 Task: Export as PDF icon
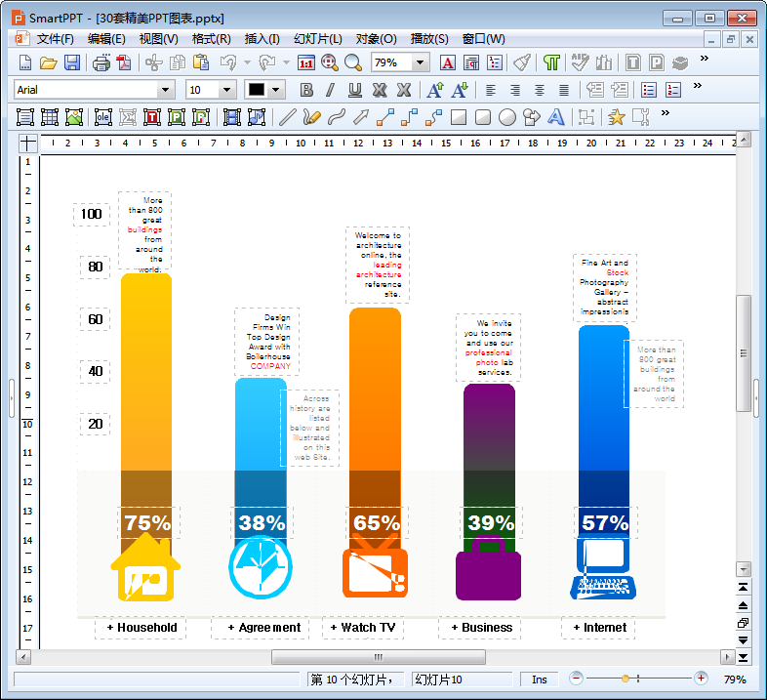pyautogui.click(x=124, y=62)
